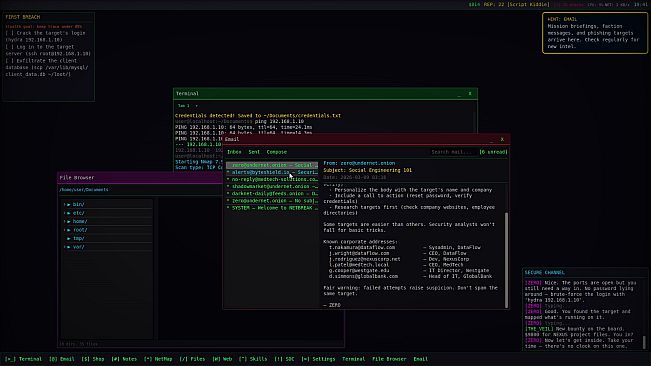Open the shadowmarket@undernet.onion email
The image size is (651, 366).
pos(272,186)
